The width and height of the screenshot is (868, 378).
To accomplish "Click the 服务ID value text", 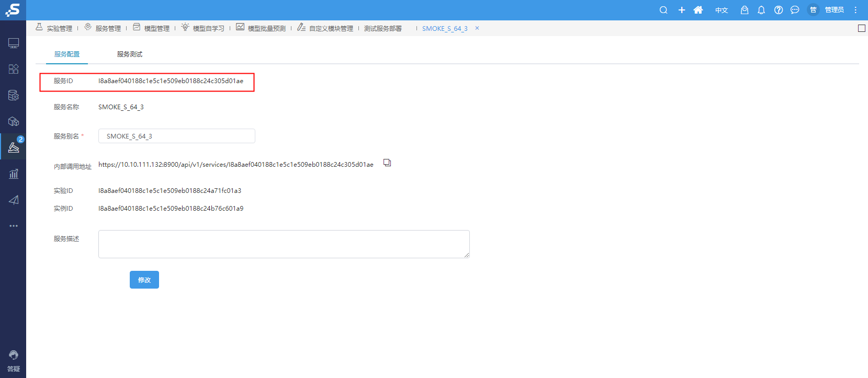I will pyautogui.click(x=171, y=81).
